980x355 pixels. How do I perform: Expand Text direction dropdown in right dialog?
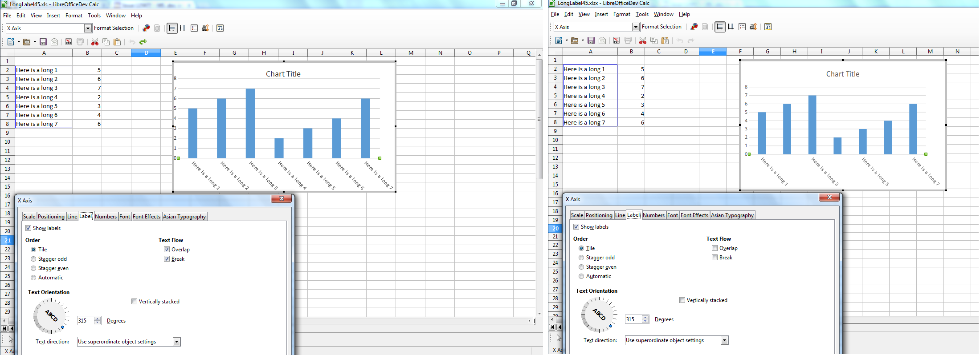coord(724,340)
